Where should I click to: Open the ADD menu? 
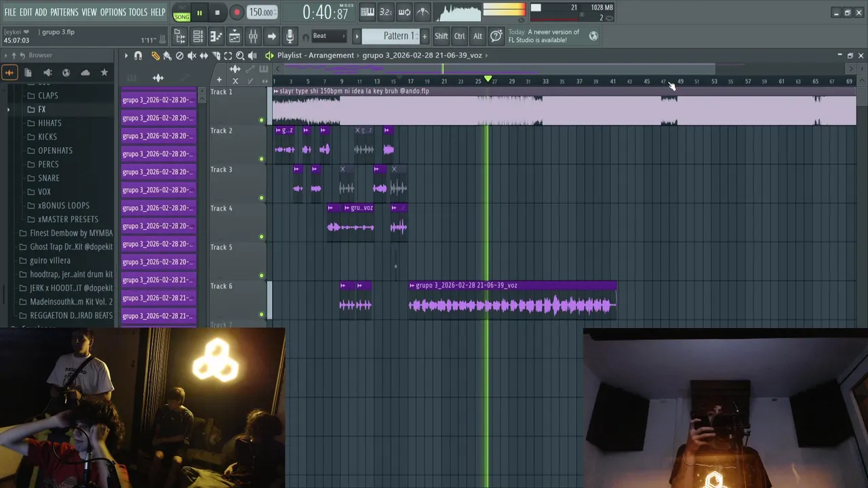(x=41, y=12)
